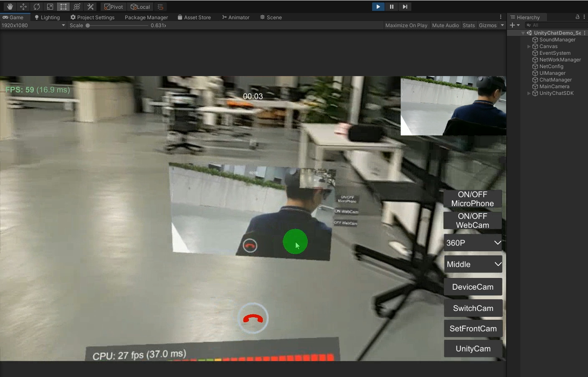Click the red hang up call icon
The image size is (588, 377).
[x=253, y=318]
